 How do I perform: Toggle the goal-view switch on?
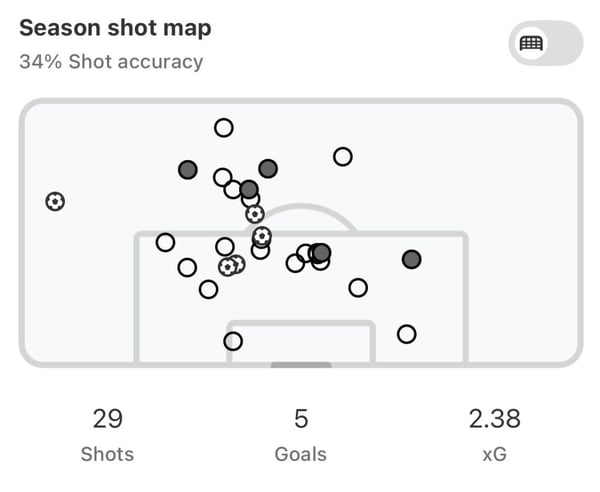(545, 44)
